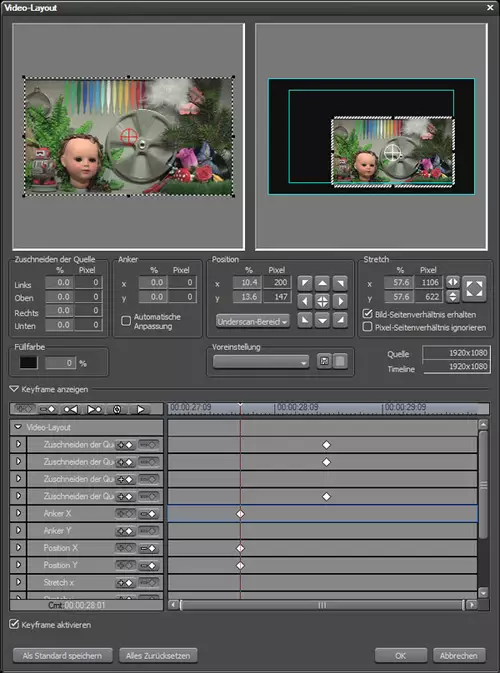Save the current Voreinstellung preset via disk icon
Screen dimensions: 500x673
(324, 361)
